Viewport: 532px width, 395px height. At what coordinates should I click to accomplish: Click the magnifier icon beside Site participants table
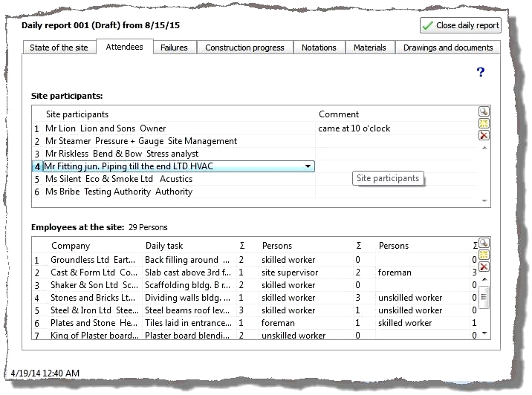pos(484,111)
